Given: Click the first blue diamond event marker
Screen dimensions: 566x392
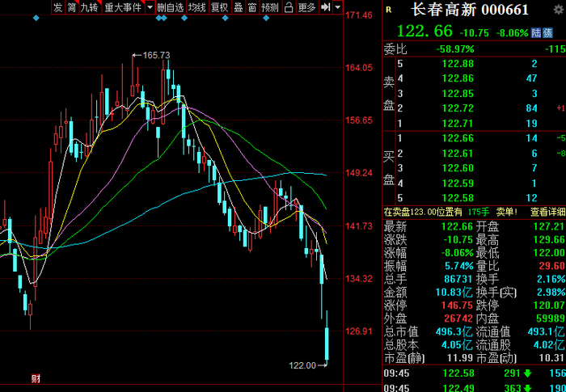Looking at the screenshot, I should point(36,18).
